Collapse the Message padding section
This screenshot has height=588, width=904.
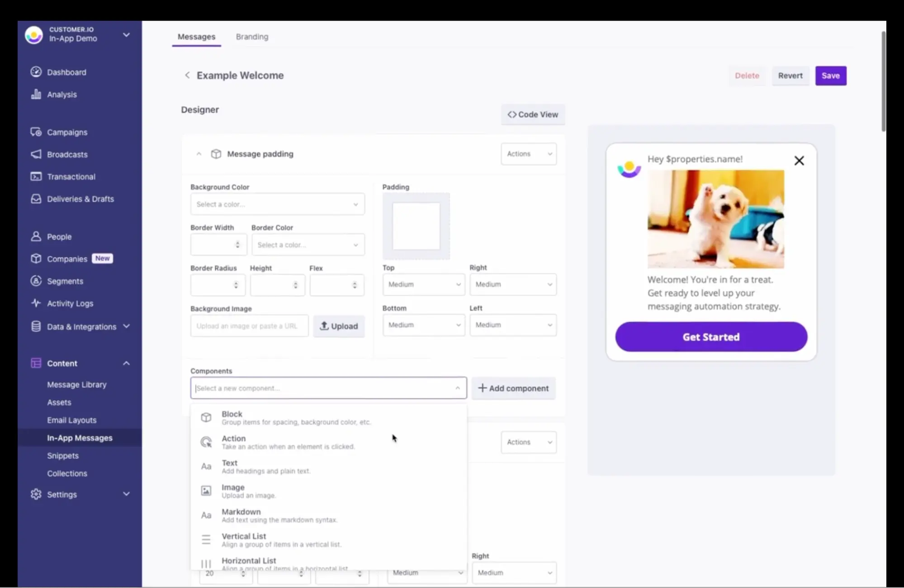[199, 154]
